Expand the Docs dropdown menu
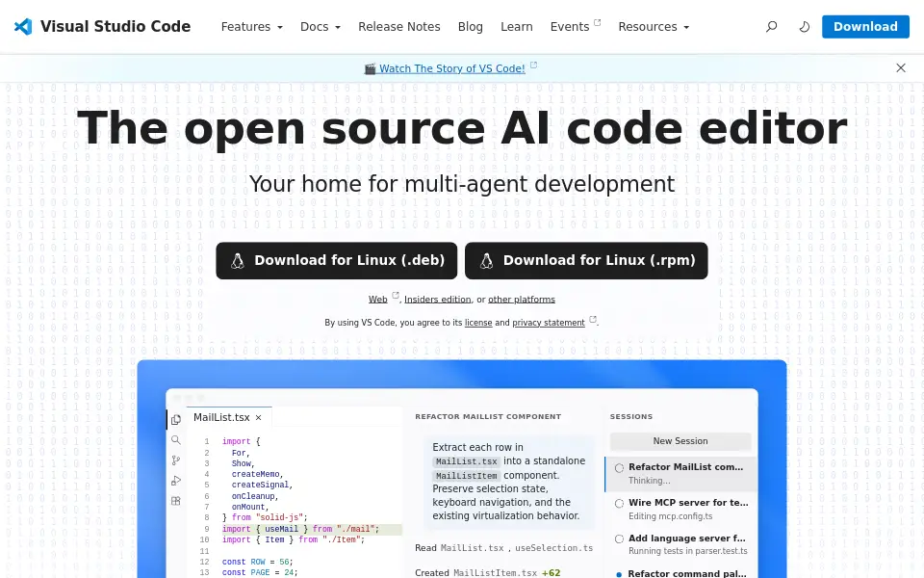Screen dimensions: 924x578 click(320, 27)
